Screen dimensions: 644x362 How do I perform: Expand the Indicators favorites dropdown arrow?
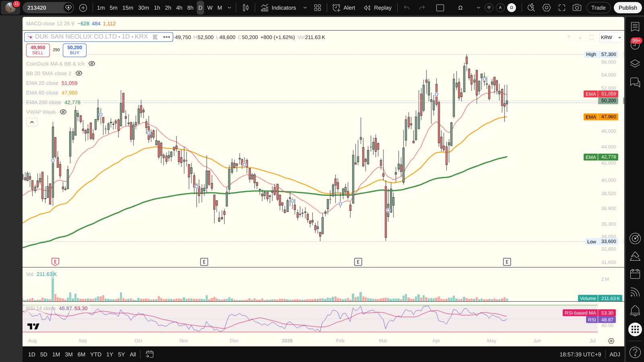[305, 8]
